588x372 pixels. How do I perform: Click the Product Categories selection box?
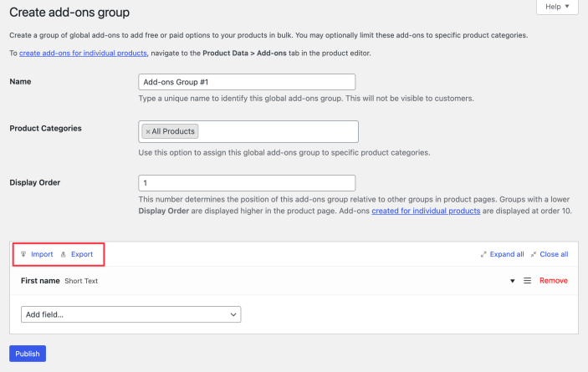[x=276, y=131]
